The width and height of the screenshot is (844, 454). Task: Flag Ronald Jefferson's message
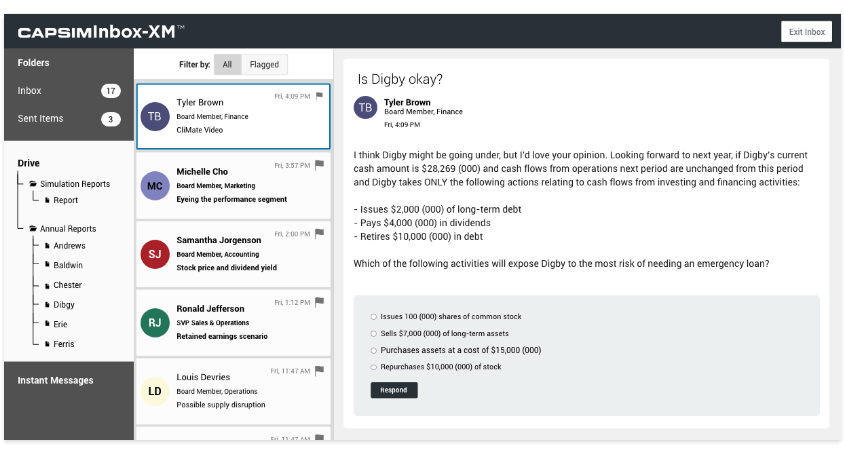pyautogui.click(x=319, y=302)
